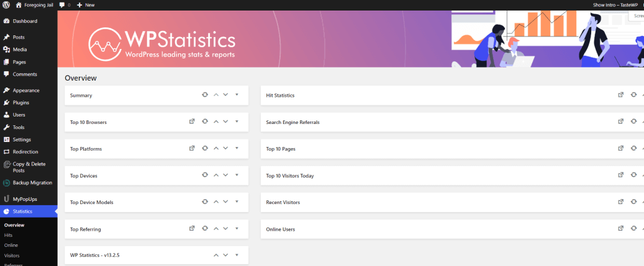Open Top 10 Pages full report icon

tap(621, 148)
